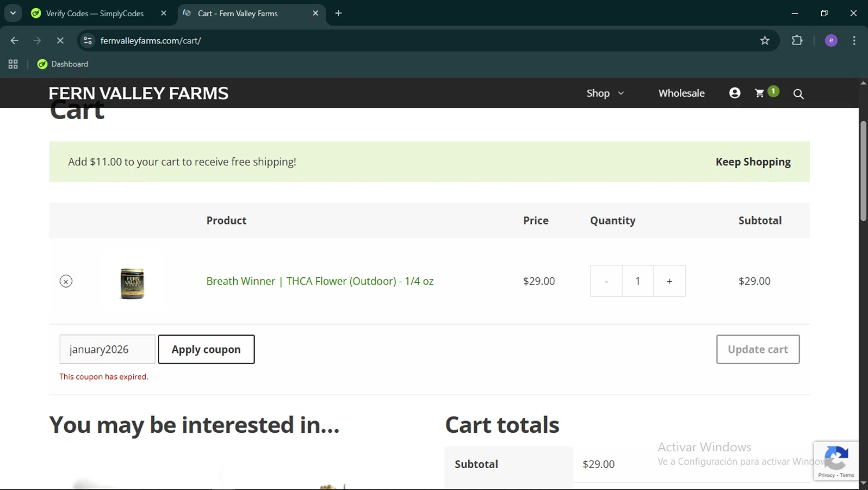Image resolution: width=868 pixels, height=490 pixels.
Task: Open a new browser tab
Action: 339,13
